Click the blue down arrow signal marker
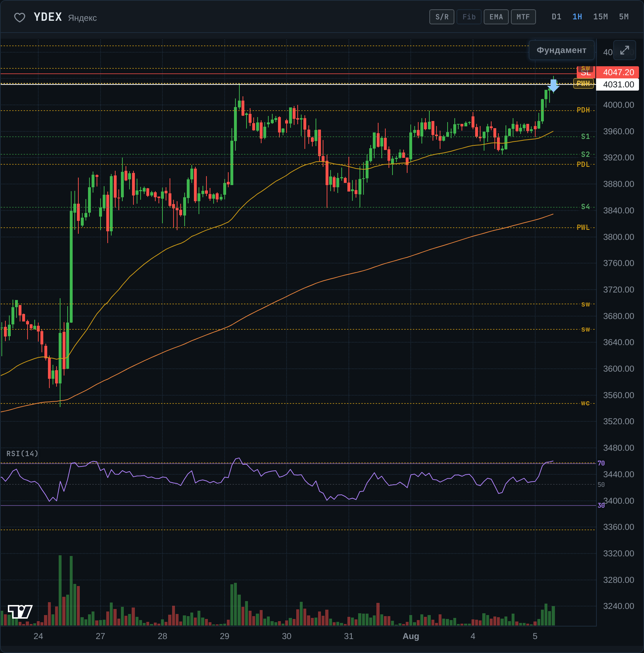This screenshot has height=653, width=644. pyautogui.click(x=553, y=86)
